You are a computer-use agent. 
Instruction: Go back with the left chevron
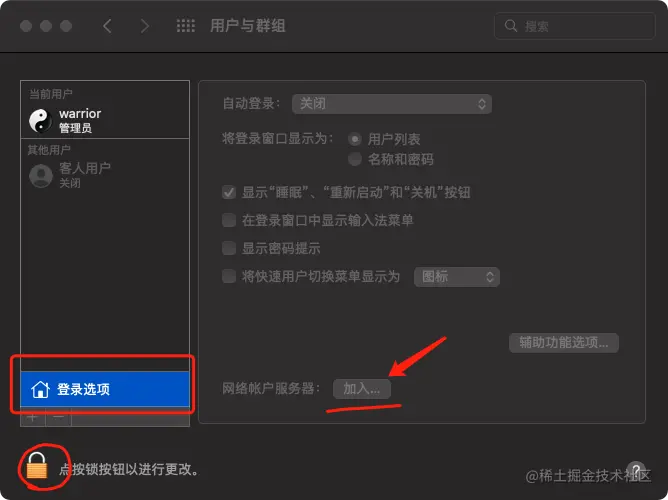click(107, 26)
